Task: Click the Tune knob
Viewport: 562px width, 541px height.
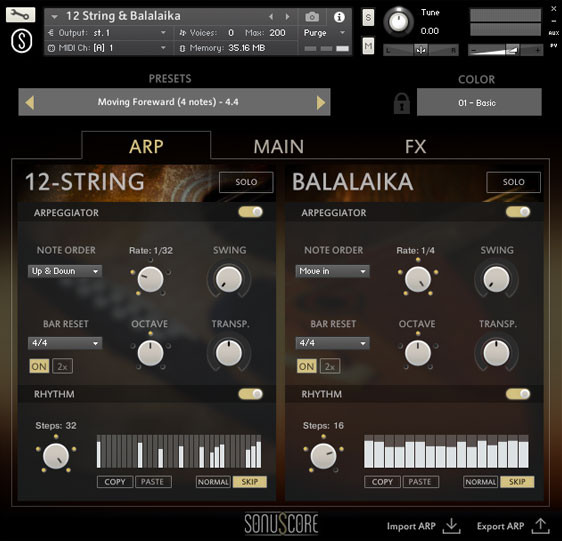Action: (398, 22)
